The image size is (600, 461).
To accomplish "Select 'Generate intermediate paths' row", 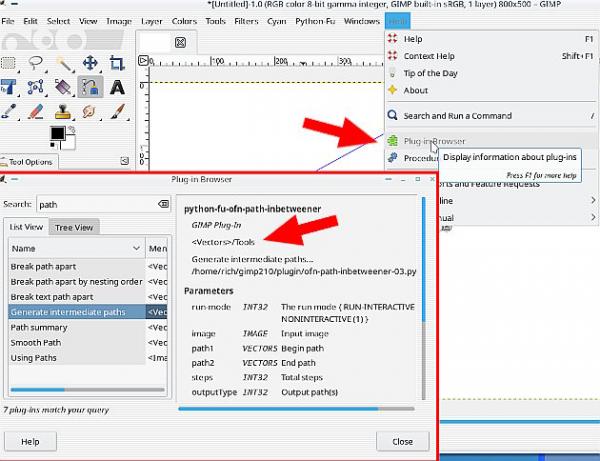I will pos(88,312).
